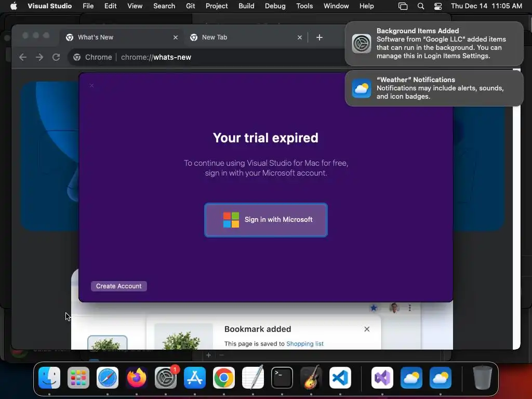Open the Background Items Added notification
Image resolution: width=532 pixels, height=399 pixels.
coord(434,44)
